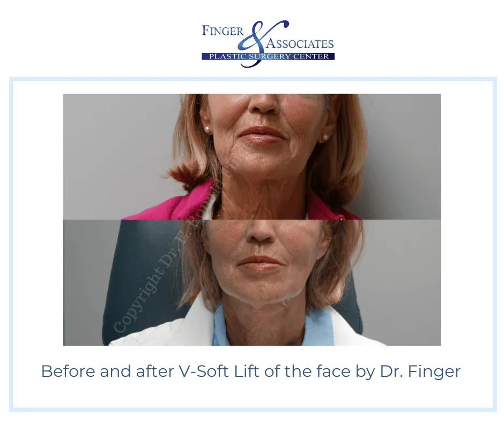
Task: Click the word Finger in the logo
Action: [x=223, y=31]
